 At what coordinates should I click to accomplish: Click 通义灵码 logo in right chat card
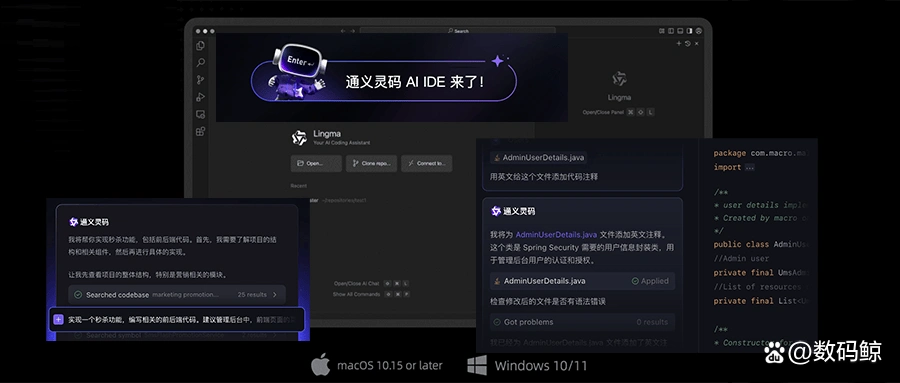click(x=496, y=211)
